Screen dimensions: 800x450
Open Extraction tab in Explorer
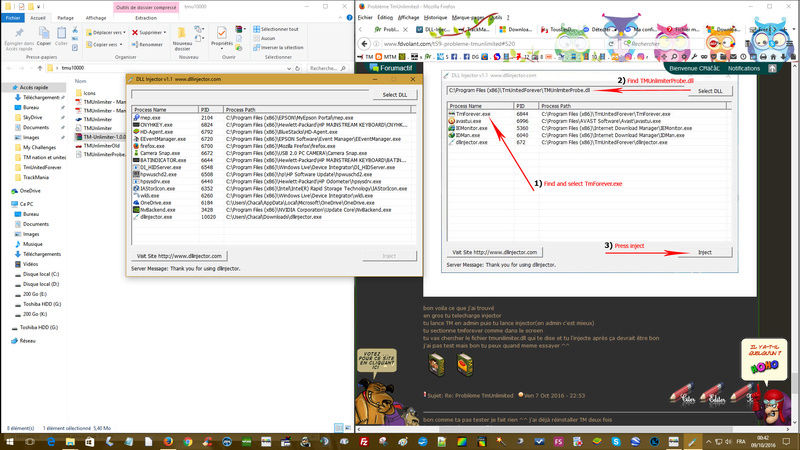pyautogui.click(x=146, y=17)
